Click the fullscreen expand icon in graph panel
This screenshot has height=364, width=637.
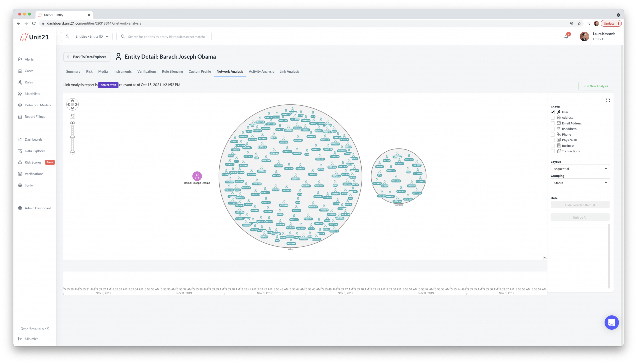point(608,100)
